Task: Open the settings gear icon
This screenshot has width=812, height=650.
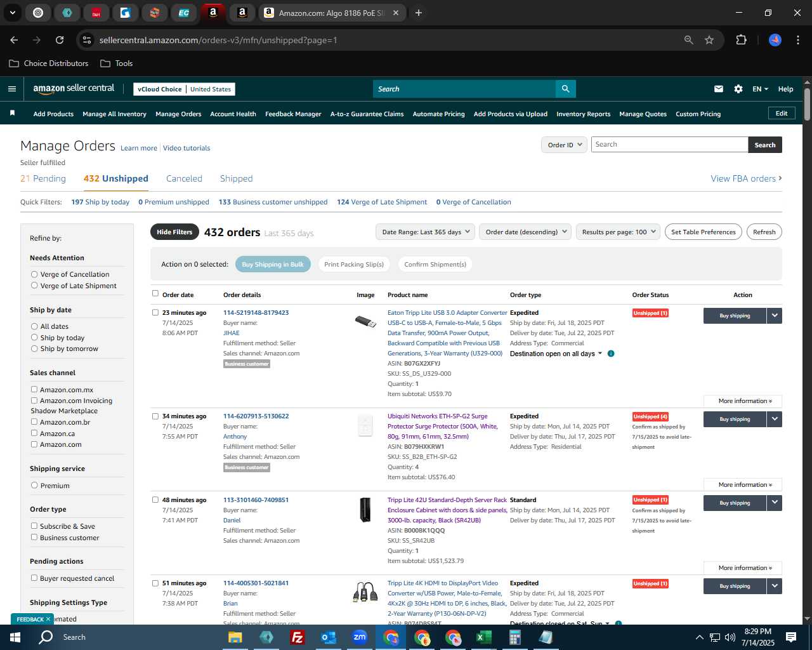Action: [738, 89]
